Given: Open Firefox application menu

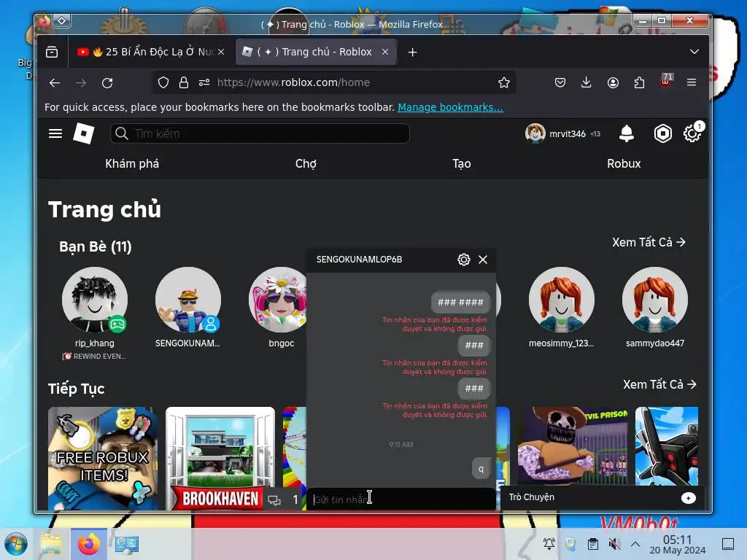Looking at the screenshot, I should (692, 83).
